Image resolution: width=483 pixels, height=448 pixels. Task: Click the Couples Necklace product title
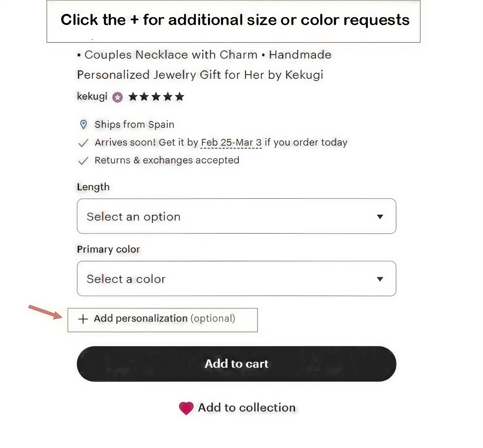[204, 65]
